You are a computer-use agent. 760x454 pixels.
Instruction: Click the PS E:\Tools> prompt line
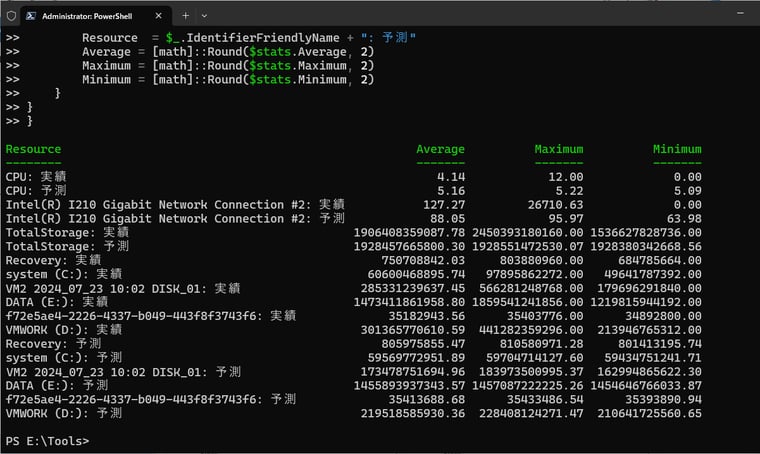coord(48,441)
